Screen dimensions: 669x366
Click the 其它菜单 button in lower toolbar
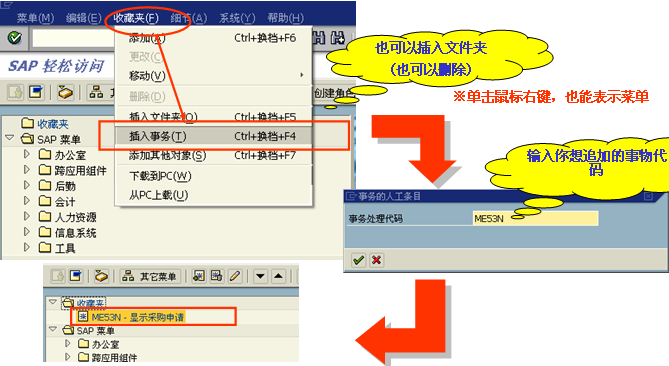point(150,276)
